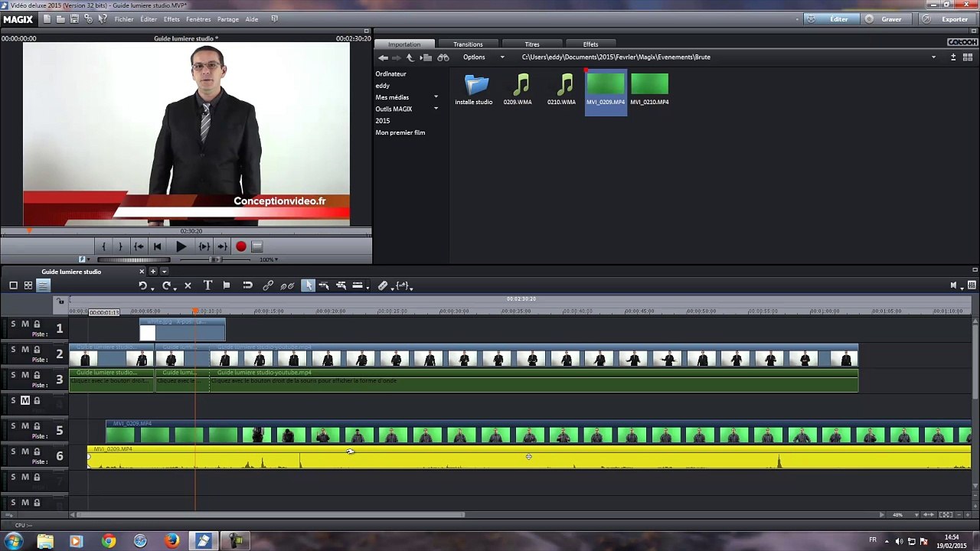This screenshot has height=551, width=980.
Task: Start playback with the Play button
Action: pyautogui.click(x=181, y=246)
